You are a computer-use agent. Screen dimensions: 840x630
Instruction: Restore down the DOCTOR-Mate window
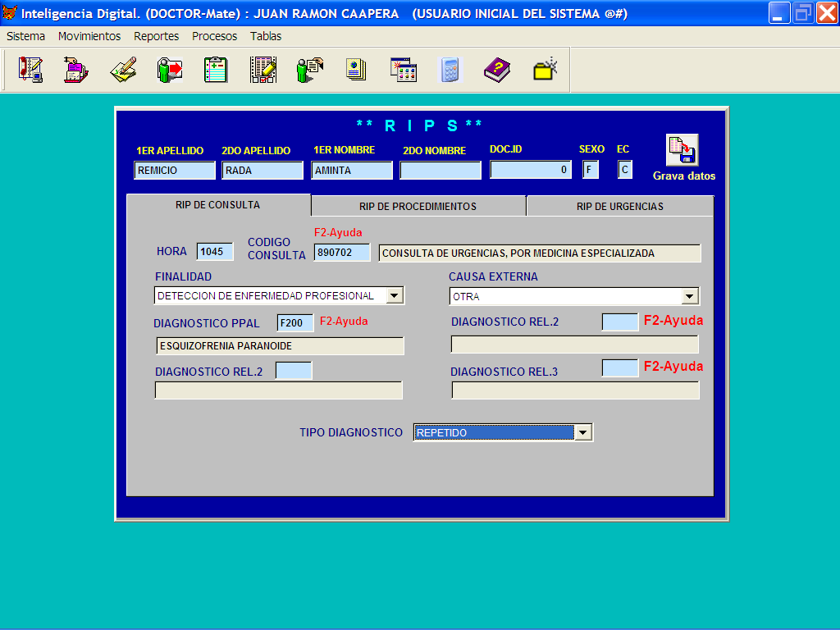point(803,12)
